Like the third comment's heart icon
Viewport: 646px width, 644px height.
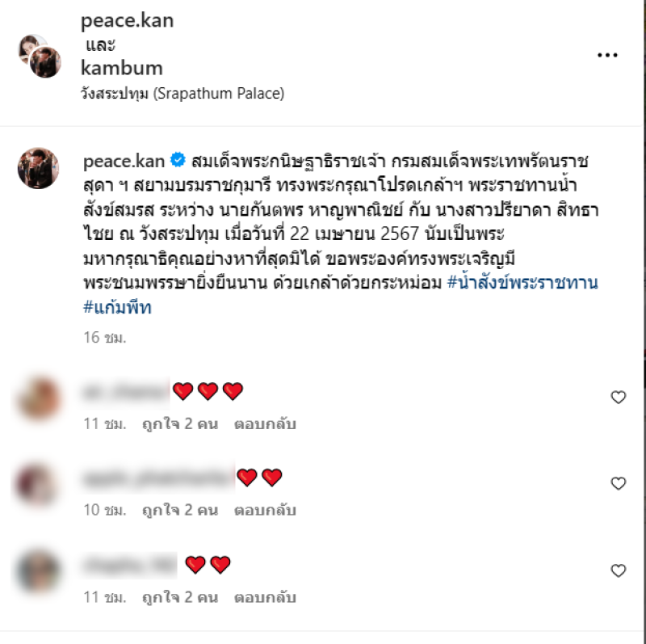(x=618, y=570)
